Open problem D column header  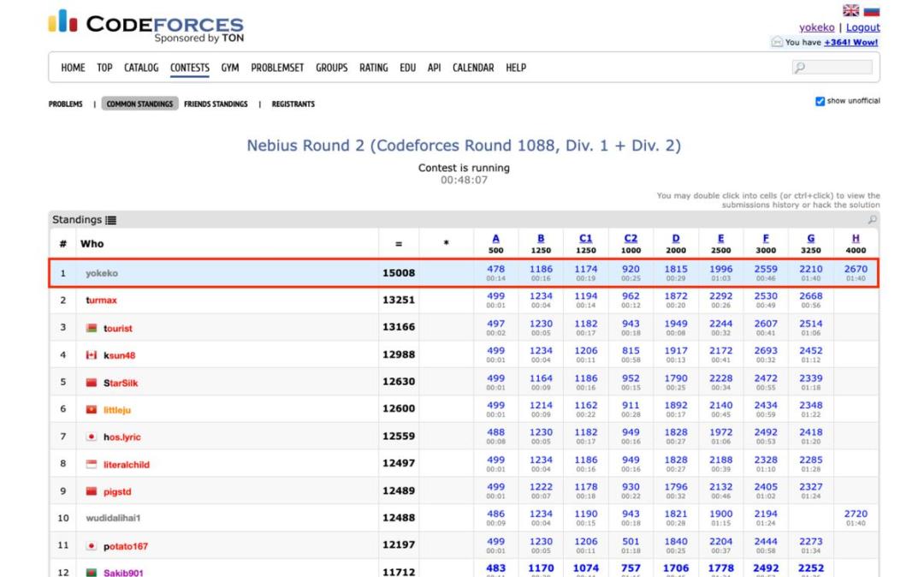676,238
